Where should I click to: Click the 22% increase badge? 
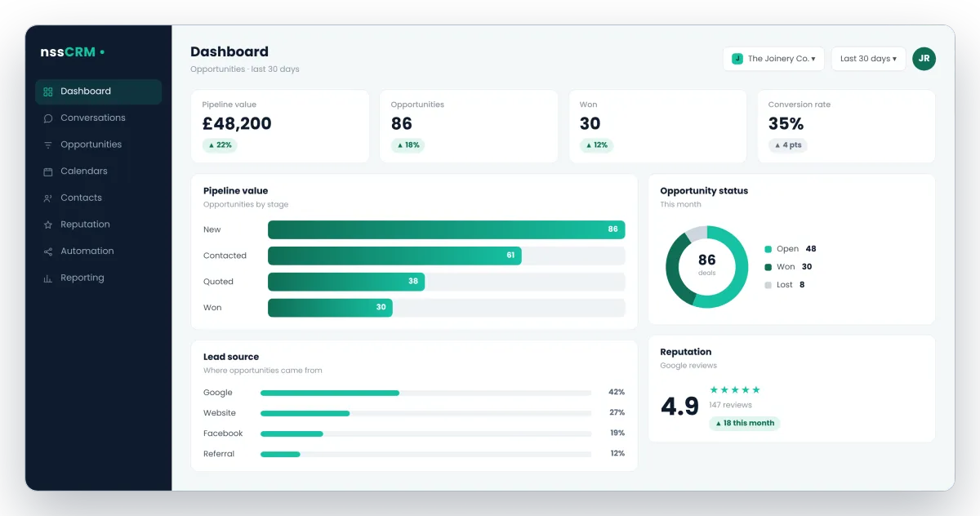click(220, 145)
